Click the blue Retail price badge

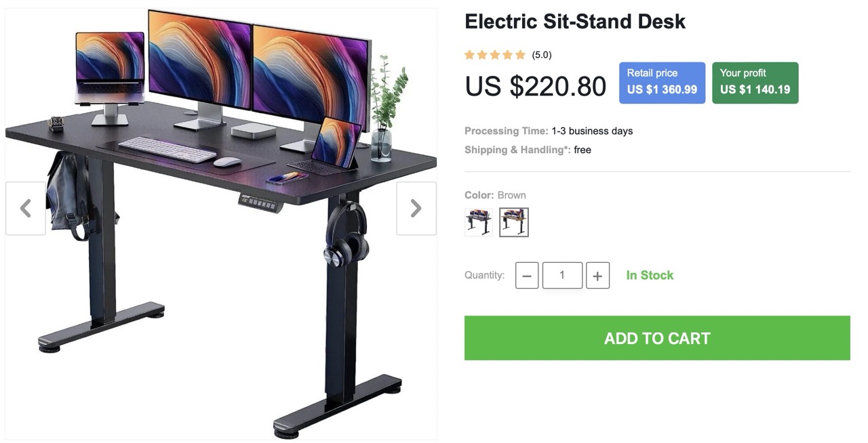(662, 83)
